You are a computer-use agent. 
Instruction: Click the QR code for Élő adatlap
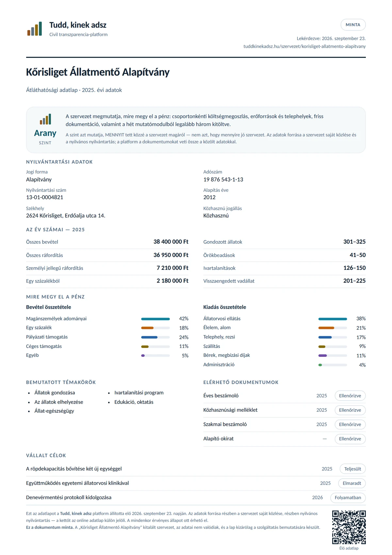point(349,527)
